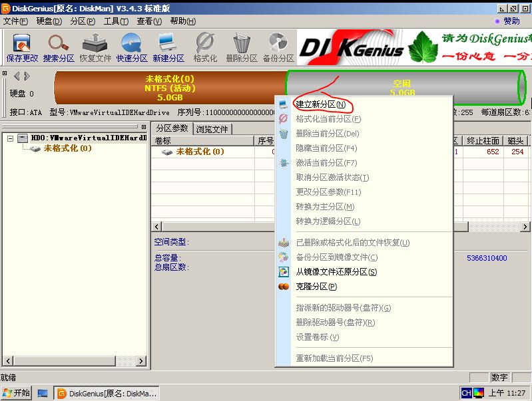Screen dimensions: 532x401
Task: Click the 终止柱面 column header
Action: click(x=483, y=141)
